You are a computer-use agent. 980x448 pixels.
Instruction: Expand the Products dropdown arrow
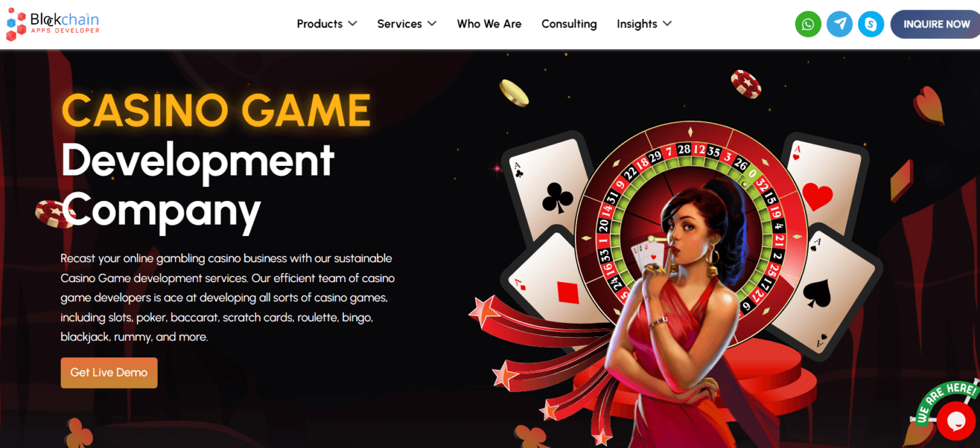point(352,24)
